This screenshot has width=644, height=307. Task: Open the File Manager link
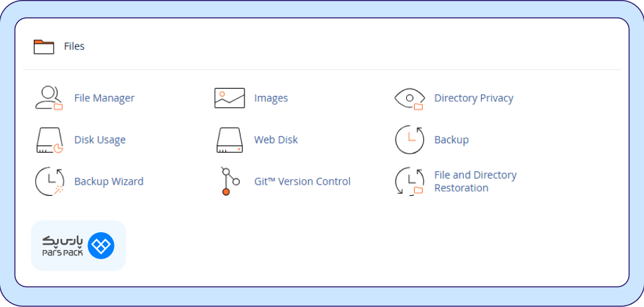click(104, 99)
